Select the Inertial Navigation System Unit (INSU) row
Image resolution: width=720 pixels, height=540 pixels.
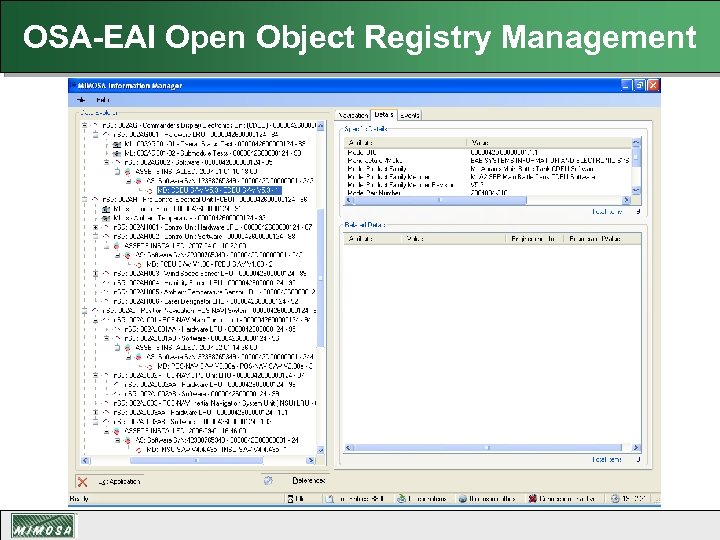(214, 403)
